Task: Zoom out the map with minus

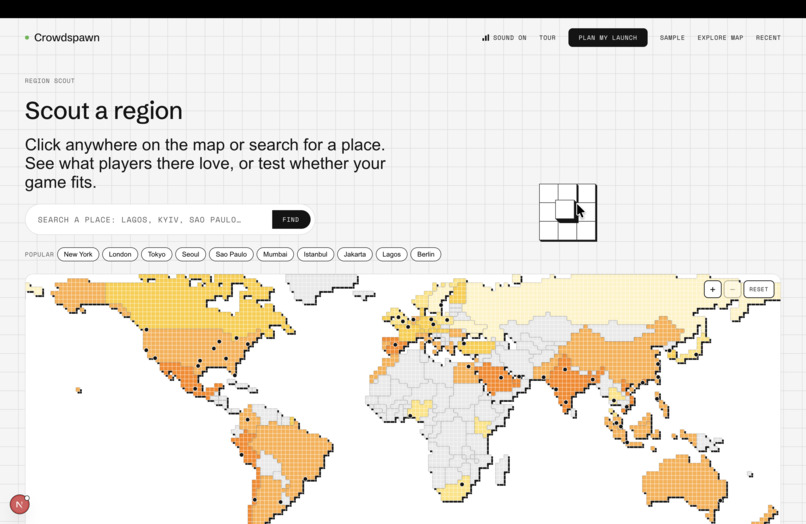Action: pos(732,289)
